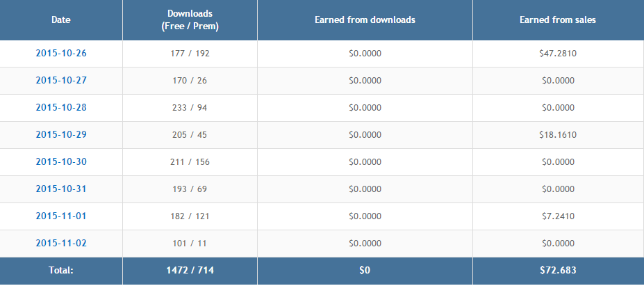Open the 2015-10-26 date link
This screenshot has width=644, height=286.
click(61, 53)
